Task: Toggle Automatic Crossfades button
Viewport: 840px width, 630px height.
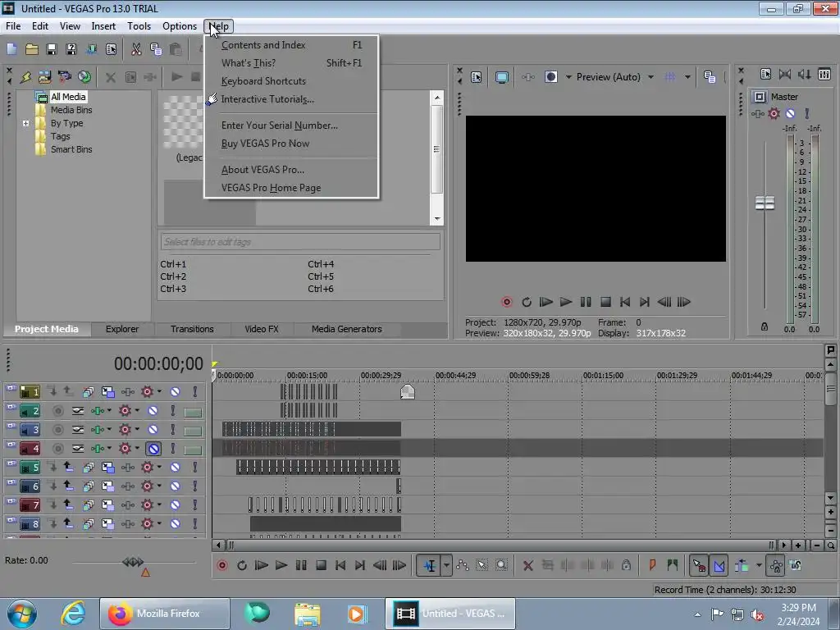Action: (x=719, y=565)
